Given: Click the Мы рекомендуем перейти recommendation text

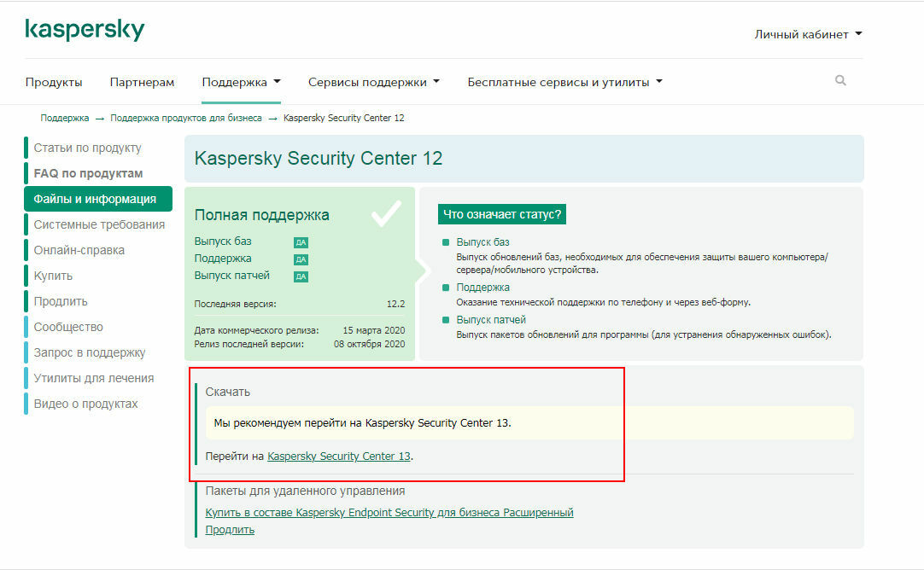Looking at the screenshot, I should 362,422.
